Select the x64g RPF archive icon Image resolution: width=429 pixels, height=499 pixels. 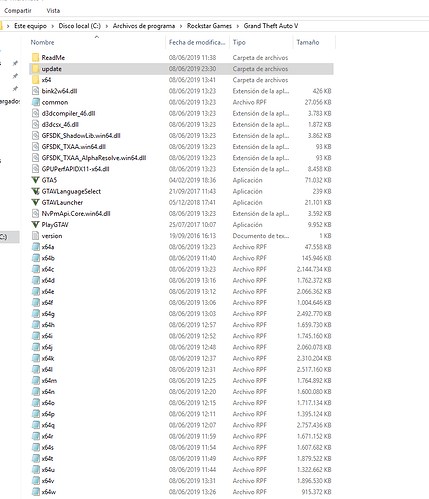click(x=36, y=314)
